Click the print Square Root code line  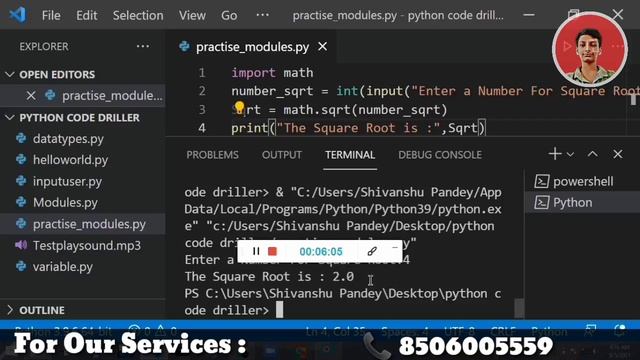(x=358, y=128)
